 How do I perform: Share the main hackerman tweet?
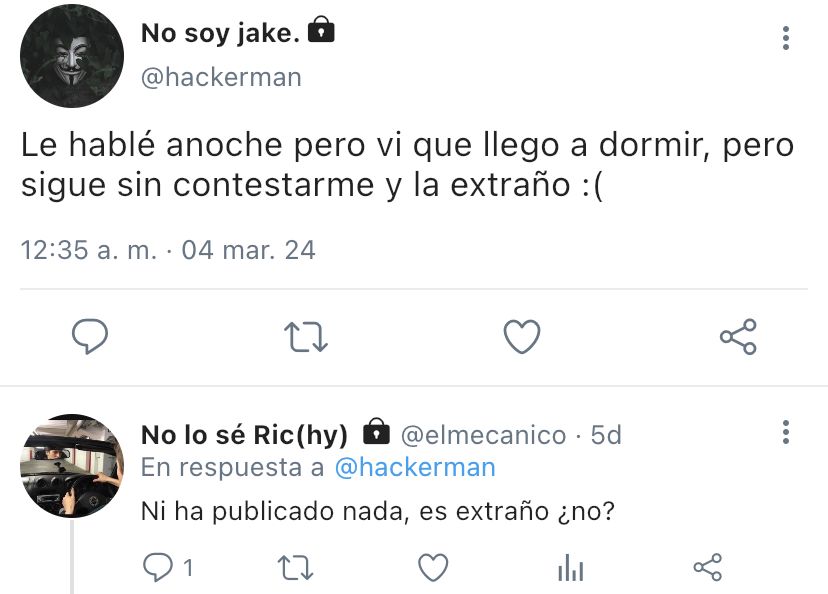[738, 336]
